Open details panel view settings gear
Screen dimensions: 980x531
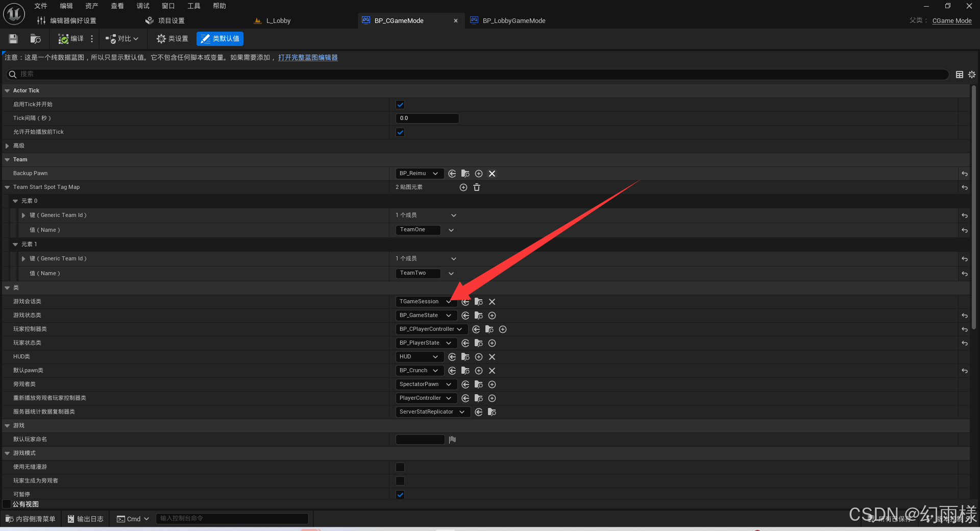pos(972,75)
